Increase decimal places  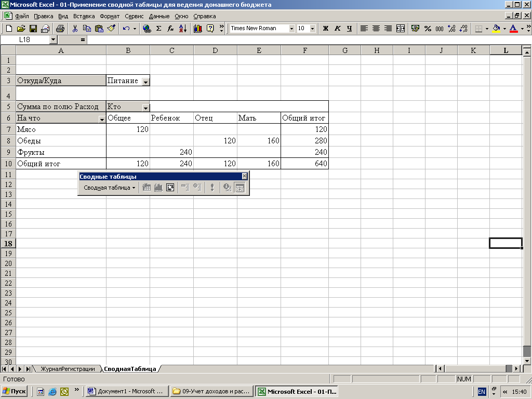point(451,29)
